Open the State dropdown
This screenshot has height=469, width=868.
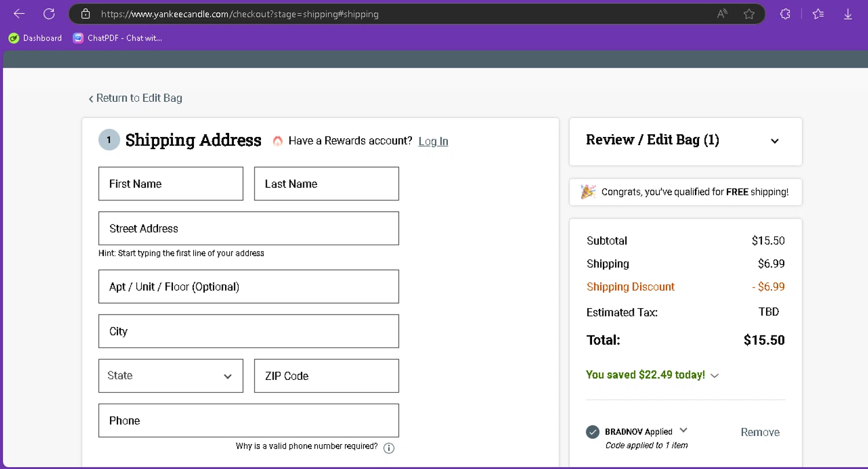pos(171,376)
